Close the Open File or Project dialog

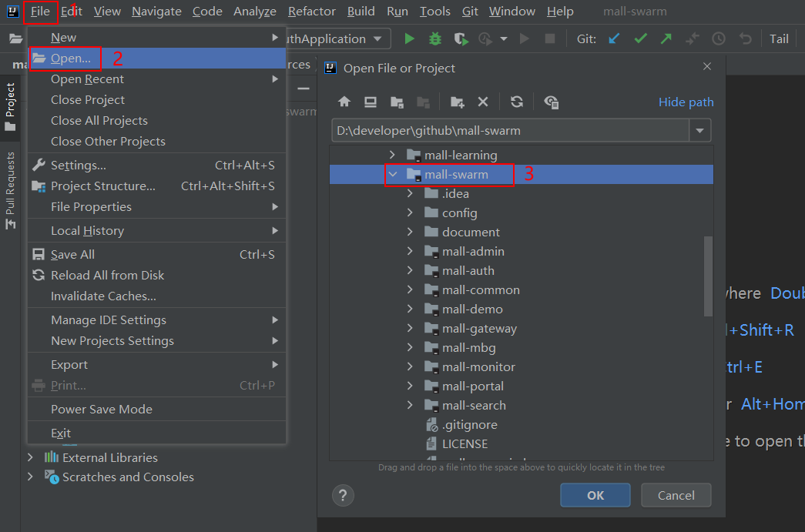[707, 67]
